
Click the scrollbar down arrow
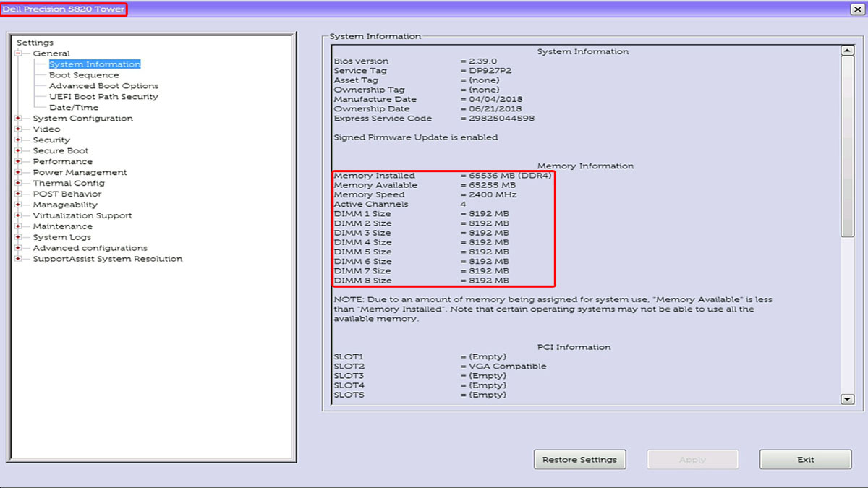[x=848, y=399]
